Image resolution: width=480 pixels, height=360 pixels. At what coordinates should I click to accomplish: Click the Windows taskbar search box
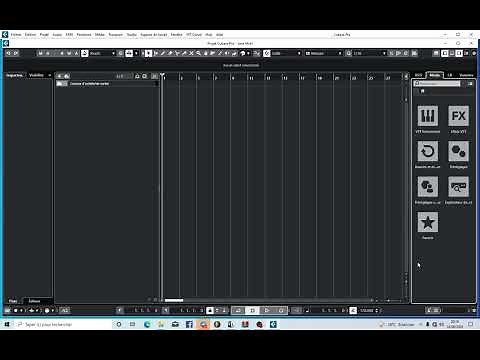tap(63, 324)
